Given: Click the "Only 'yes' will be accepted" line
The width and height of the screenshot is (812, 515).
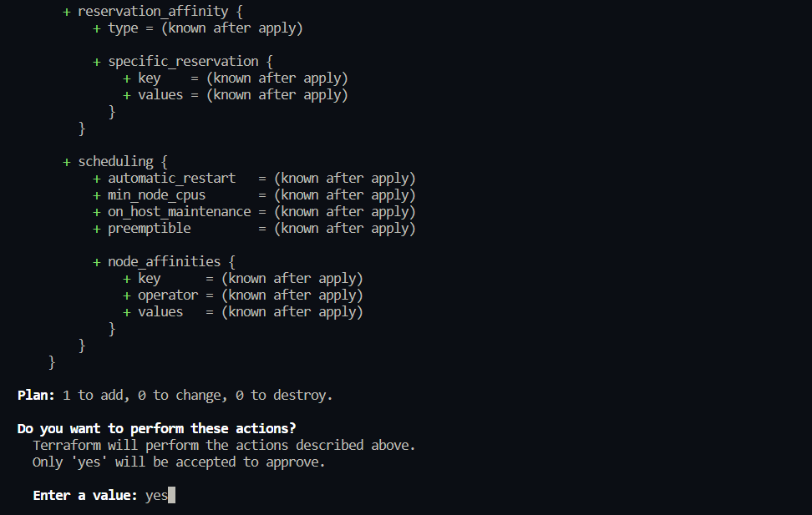Looking at the screenshot, I should (179, 462).
